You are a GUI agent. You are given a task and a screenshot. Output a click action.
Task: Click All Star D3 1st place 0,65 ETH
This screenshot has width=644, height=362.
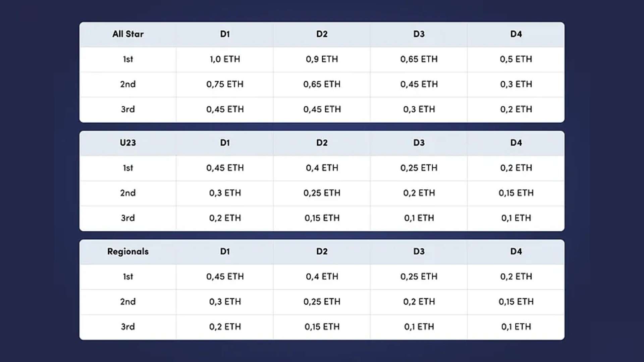(419, 59)
